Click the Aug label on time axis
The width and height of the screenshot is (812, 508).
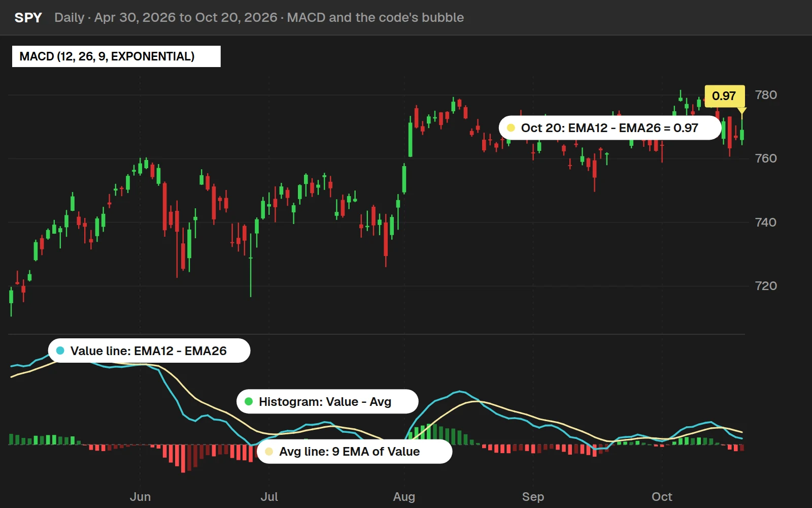point(404,496)
